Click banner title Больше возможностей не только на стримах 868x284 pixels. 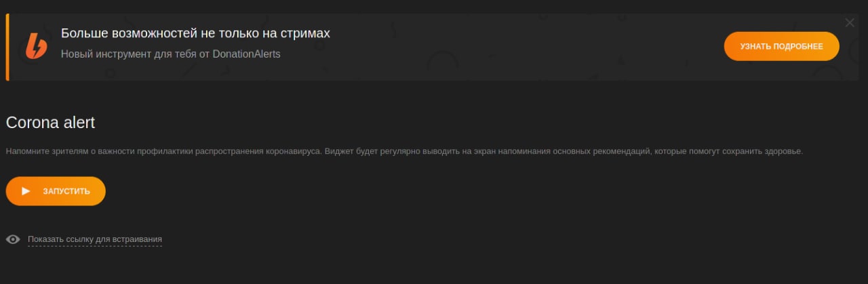(x=195, y=33)
